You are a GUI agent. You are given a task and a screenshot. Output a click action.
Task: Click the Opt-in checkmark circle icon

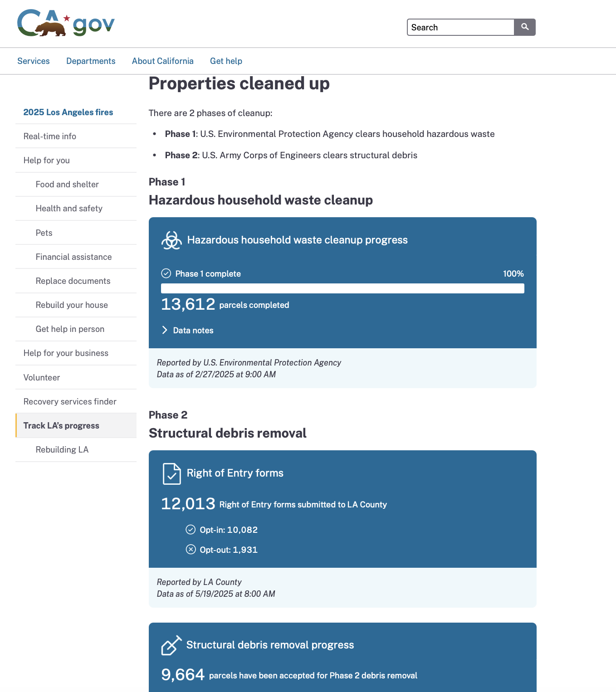pyautogui.click(x=191, y=530)
